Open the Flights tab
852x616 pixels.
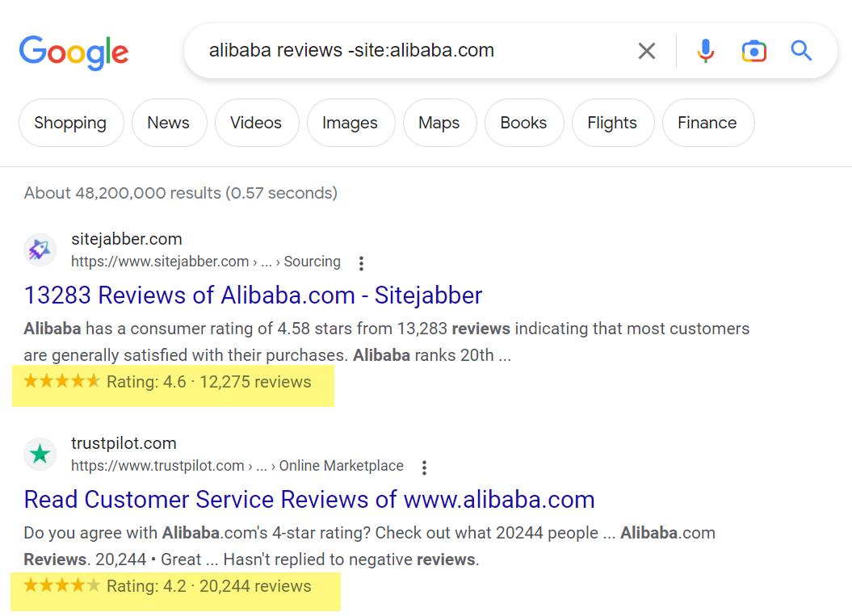(x=612, y=123)
